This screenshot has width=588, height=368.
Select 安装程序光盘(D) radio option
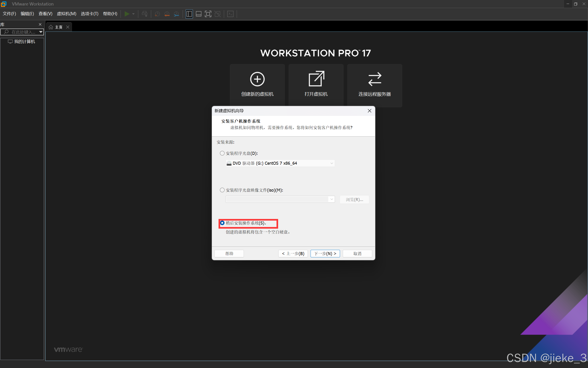(222, 153)
